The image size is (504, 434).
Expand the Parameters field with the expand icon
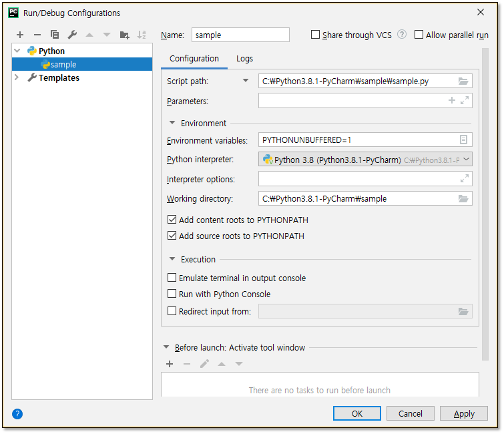click(465, 100)
